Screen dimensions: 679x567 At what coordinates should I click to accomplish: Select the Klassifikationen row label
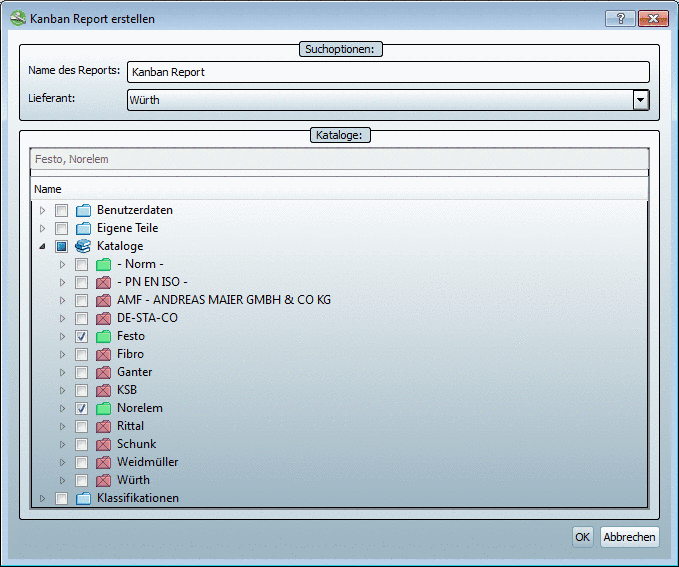coord(138,498)
